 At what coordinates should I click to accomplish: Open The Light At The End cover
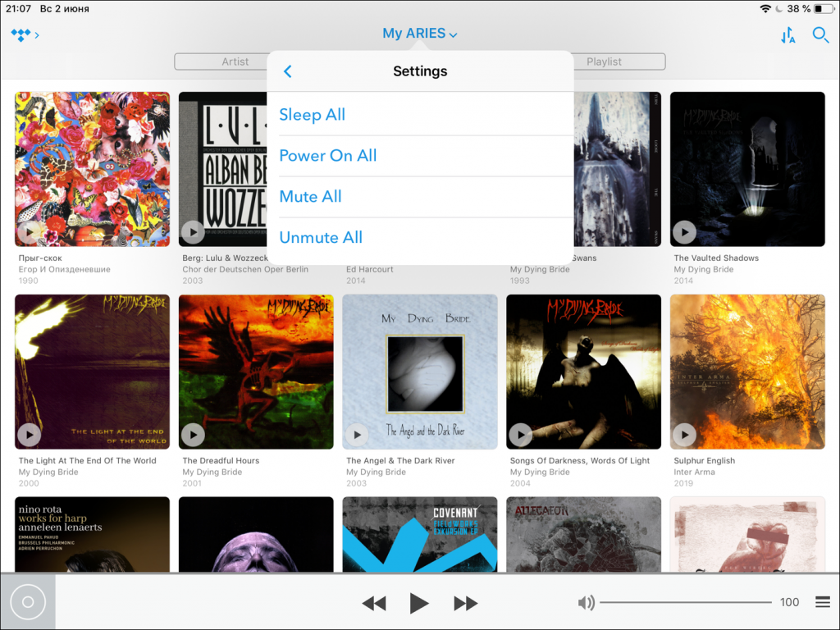92,372
